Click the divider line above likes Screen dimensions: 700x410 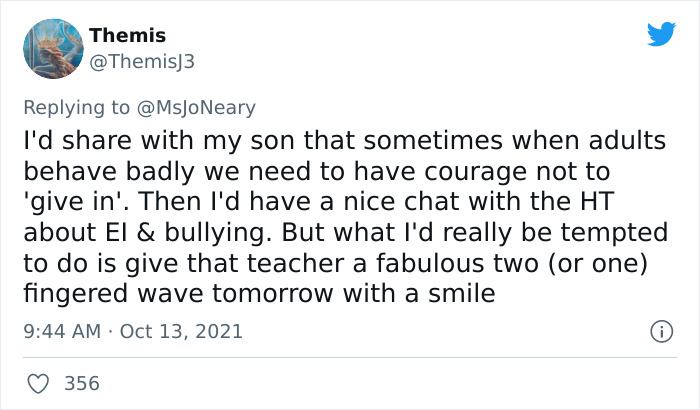pyautogui.click(x=350, y=357)
